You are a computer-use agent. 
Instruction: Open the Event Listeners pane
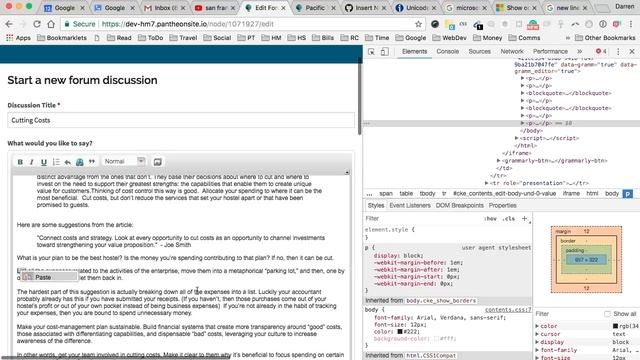coord(410,206)
